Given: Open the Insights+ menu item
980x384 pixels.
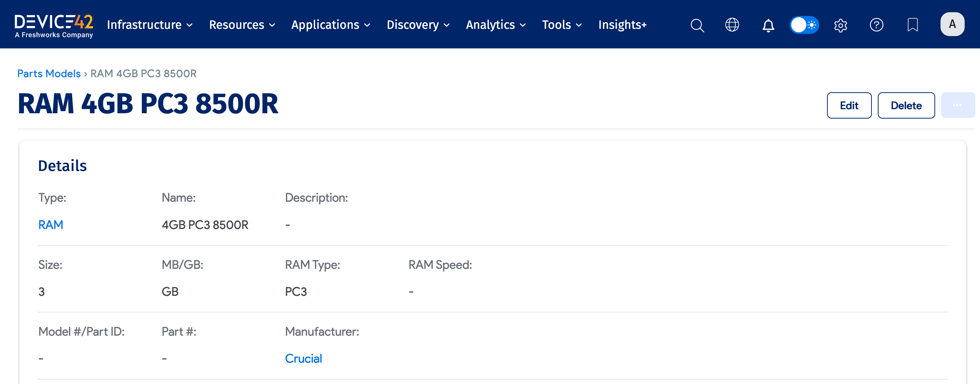Looking at the screenshot, I should coord(622,25).
